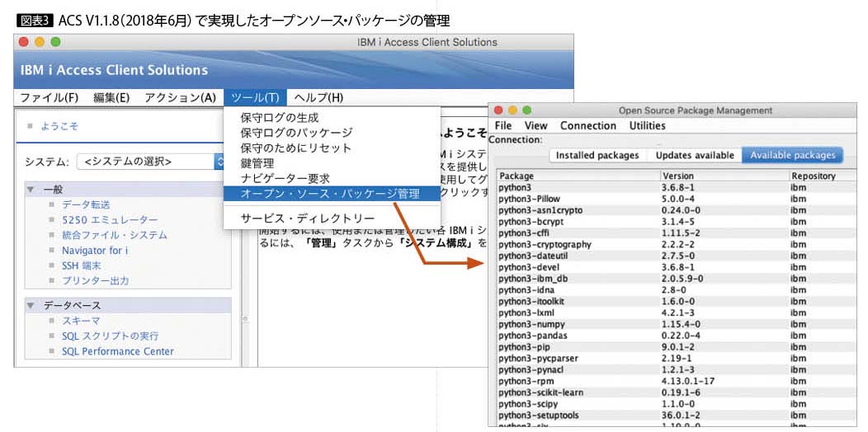Click the green zoom button of ACS window
This screenshot has width=868, height=432.
(55, 42)
